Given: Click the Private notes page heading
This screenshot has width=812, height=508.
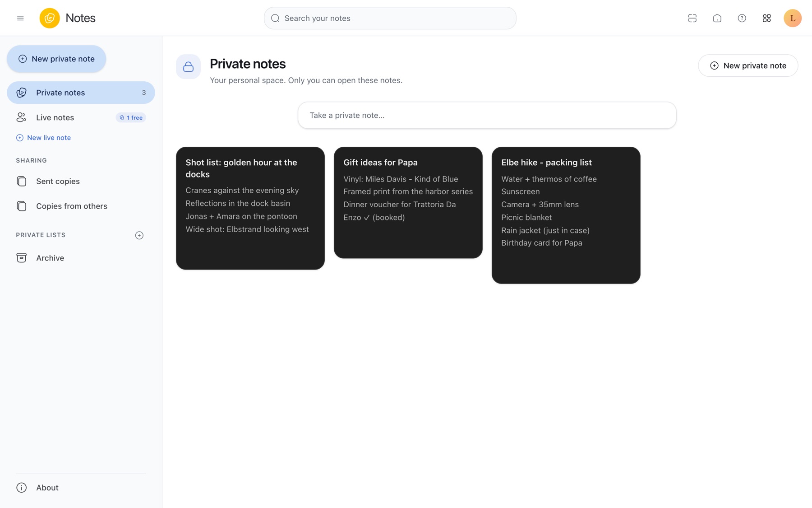Looking at the screenshot, I should pos(248,64).
